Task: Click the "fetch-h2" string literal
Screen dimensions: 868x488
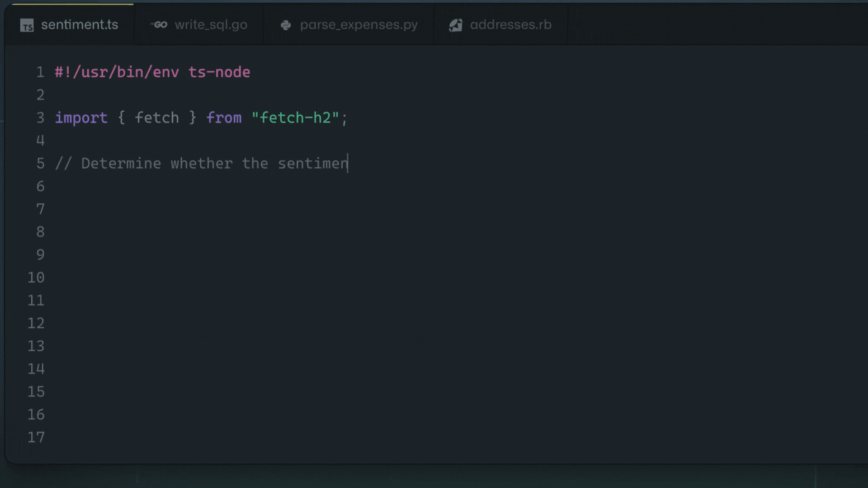Action: click(295, 118)
